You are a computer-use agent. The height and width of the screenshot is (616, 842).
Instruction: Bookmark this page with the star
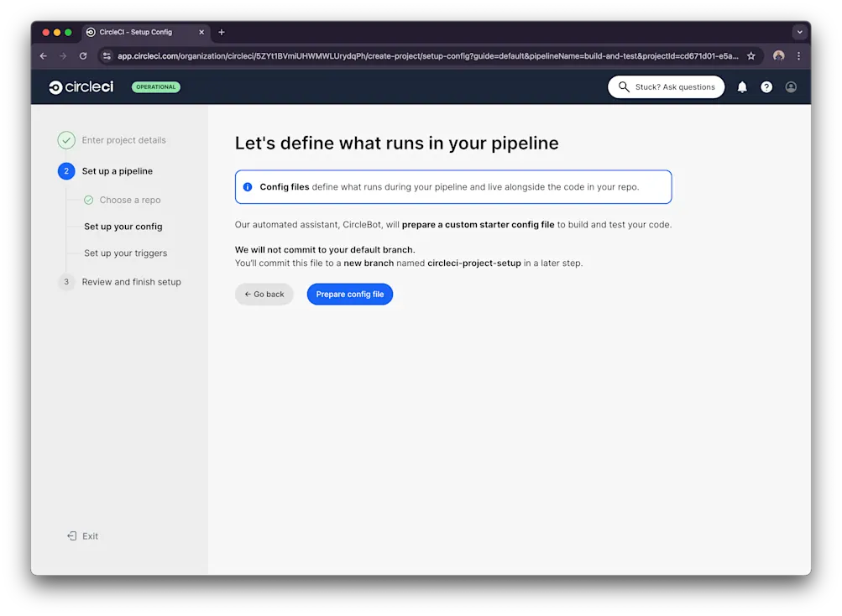coord(750,56)
